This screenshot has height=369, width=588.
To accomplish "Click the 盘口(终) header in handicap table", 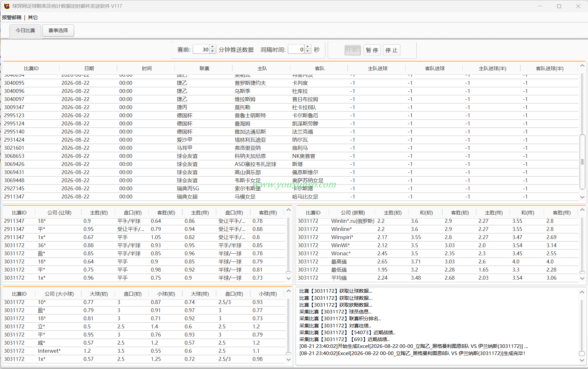I will [234, 213].
